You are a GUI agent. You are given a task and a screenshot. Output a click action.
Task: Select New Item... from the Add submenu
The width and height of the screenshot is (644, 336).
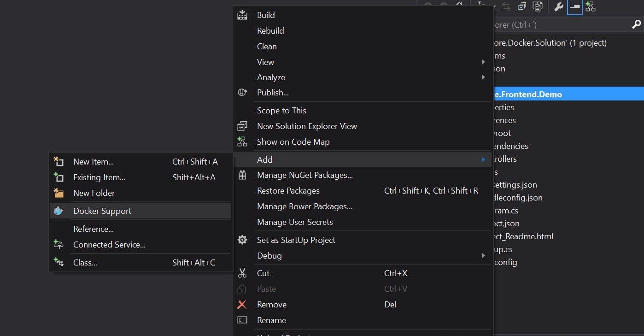click(94, 162)
